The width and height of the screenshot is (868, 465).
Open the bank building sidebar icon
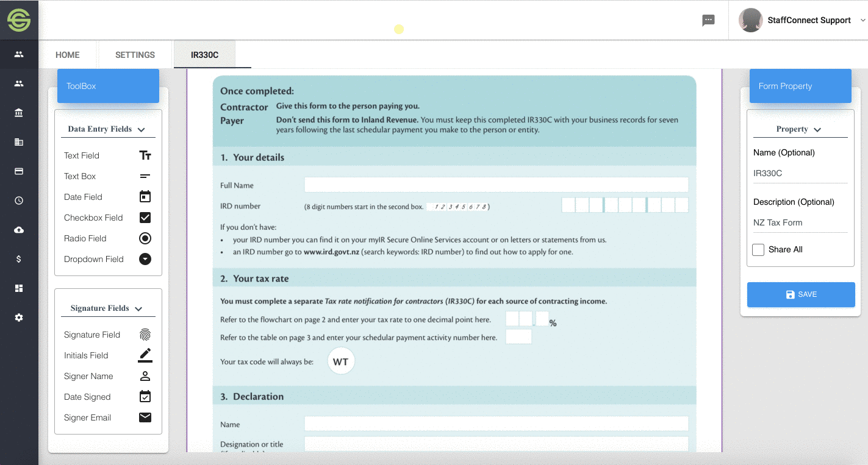click(x=19, y=113)
